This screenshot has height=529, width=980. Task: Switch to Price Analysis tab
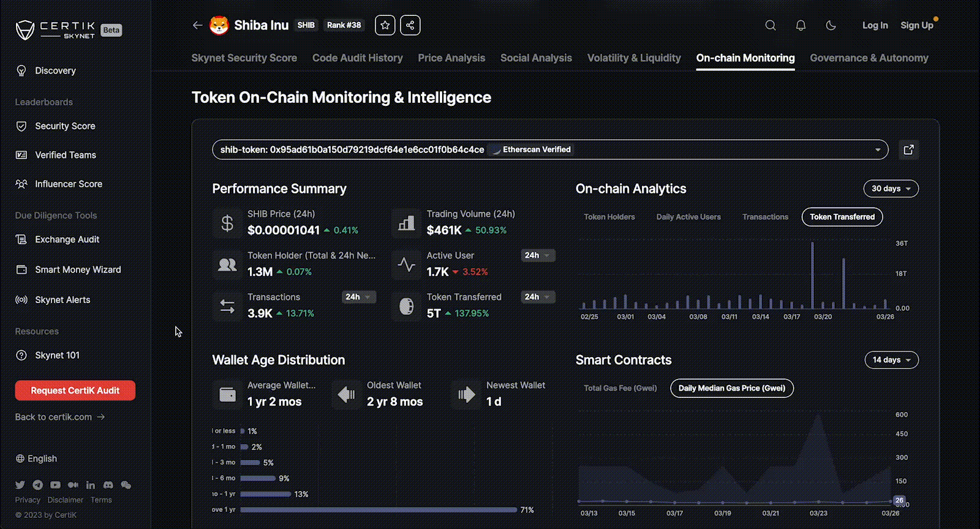pyautogui.click(x=451, y=58)
